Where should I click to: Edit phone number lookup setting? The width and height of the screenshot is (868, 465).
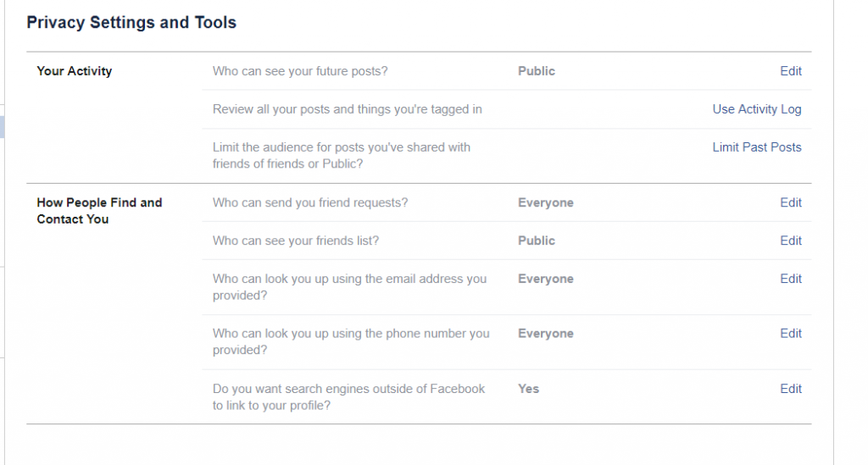[x=791, y=334]
